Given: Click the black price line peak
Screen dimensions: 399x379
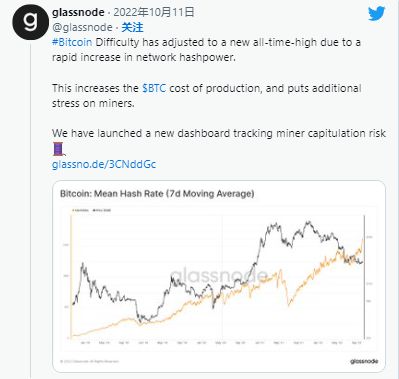Looking at the screenshot, I should pyautogui.click(x=309, y=222).
